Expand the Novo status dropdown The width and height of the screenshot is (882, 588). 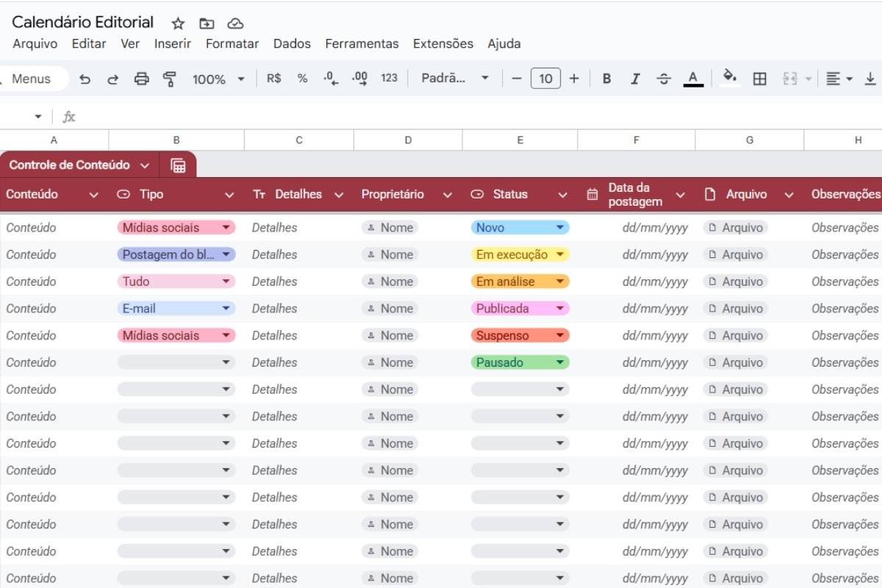pos(560,228)
